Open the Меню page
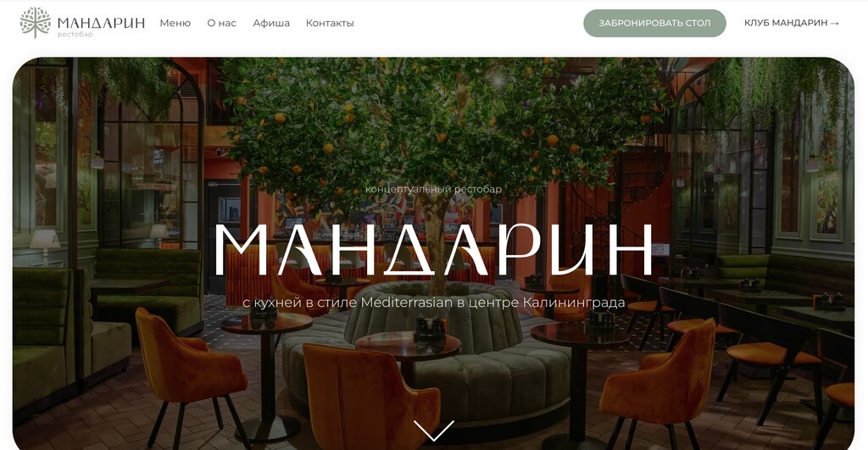Image resolution: width=868 pixels, height=450 pixels. (x=175, y=23)
